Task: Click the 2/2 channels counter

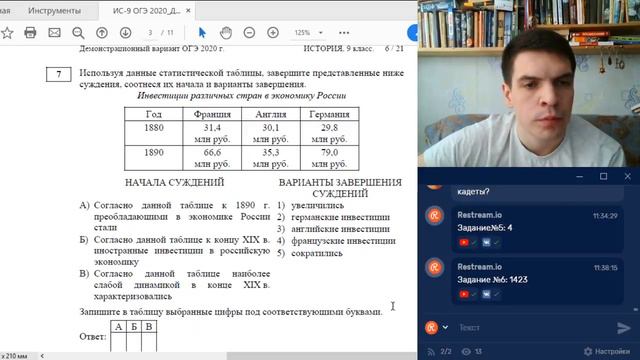Action: click(446, 351)
